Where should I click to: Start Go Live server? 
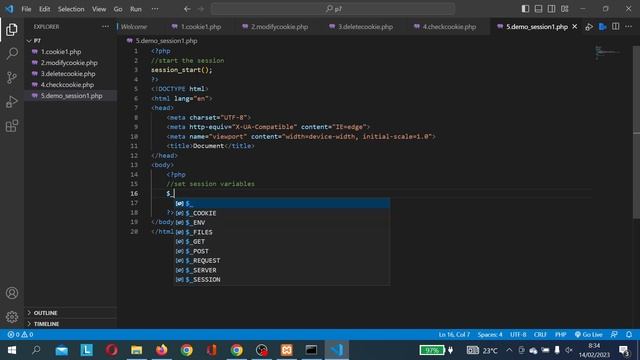click(x=588, y=334)
